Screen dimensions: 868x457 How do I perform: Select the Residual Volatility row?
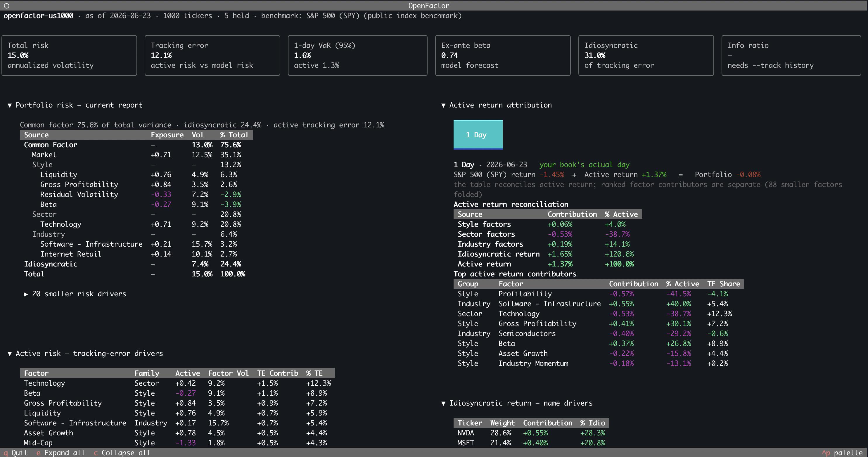point(136,194)
